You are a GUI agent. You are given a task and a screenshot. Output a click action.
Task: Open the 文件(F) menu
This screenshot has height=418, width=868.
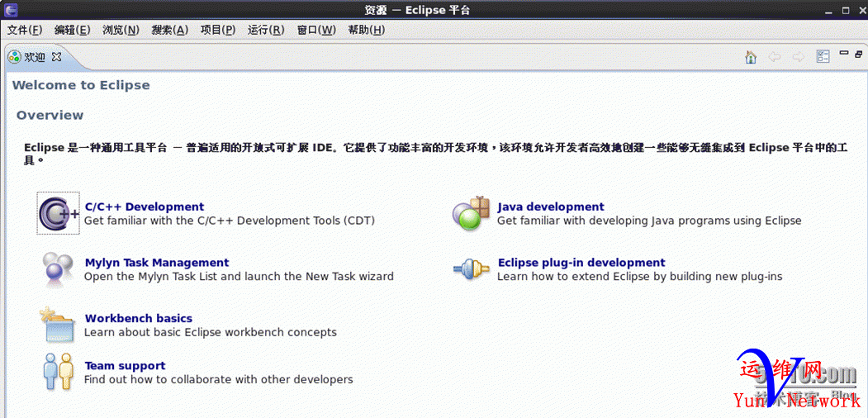point(24,30)
